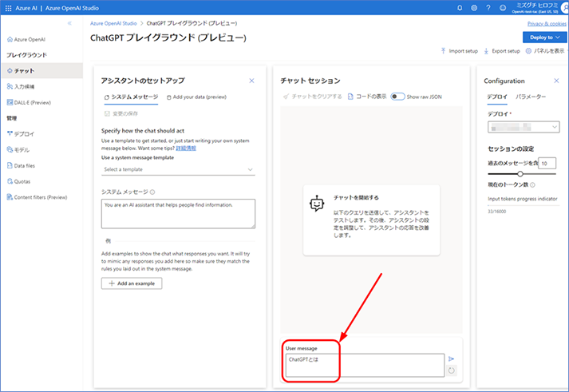The image size is (569, 392).
Task: Open the user account ミズグチ ヒロフミ
Action: pyautogui.click(x=541, y=8)
